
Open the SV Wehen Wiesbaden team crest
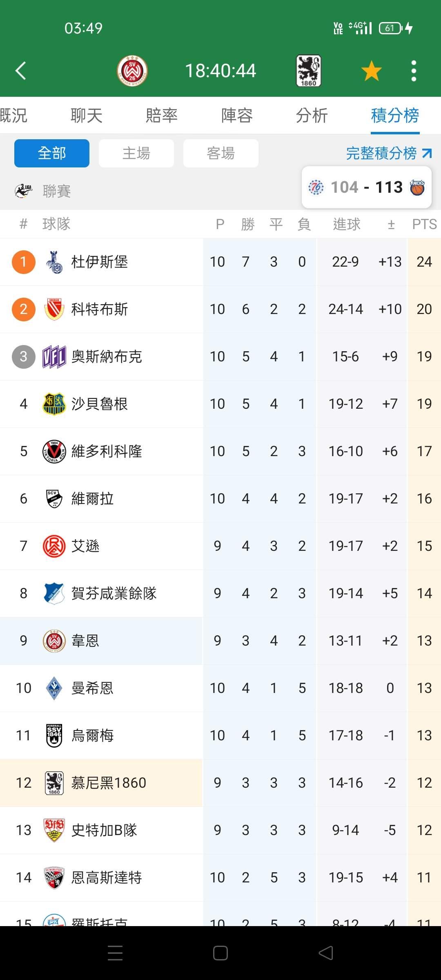[x=132, y=71]
